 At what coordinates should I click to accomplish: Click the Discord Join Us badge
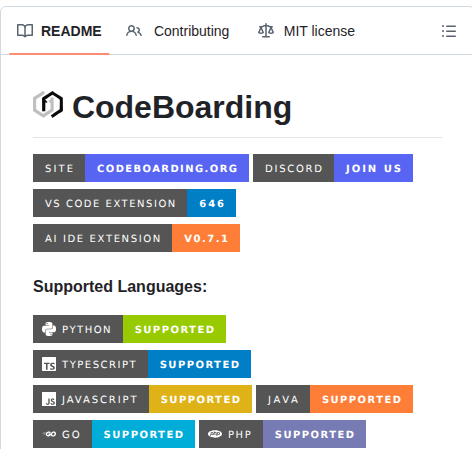333,168
